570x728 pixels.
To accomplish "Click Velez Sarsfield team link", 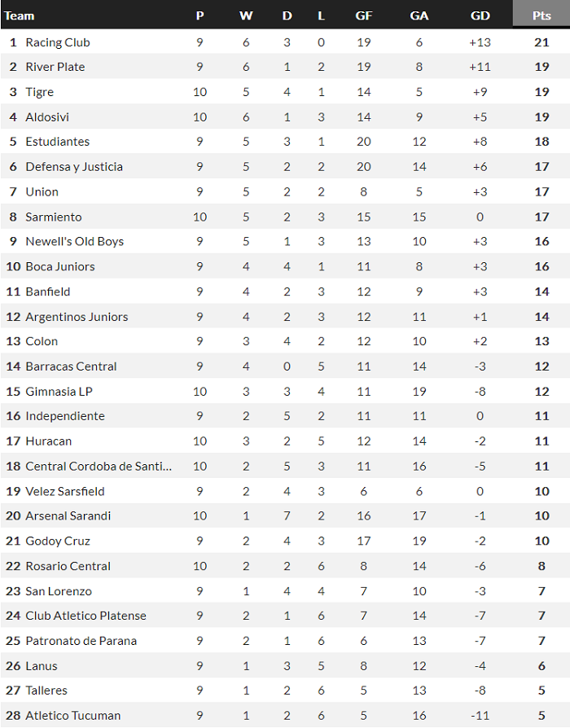I will 65,491.
